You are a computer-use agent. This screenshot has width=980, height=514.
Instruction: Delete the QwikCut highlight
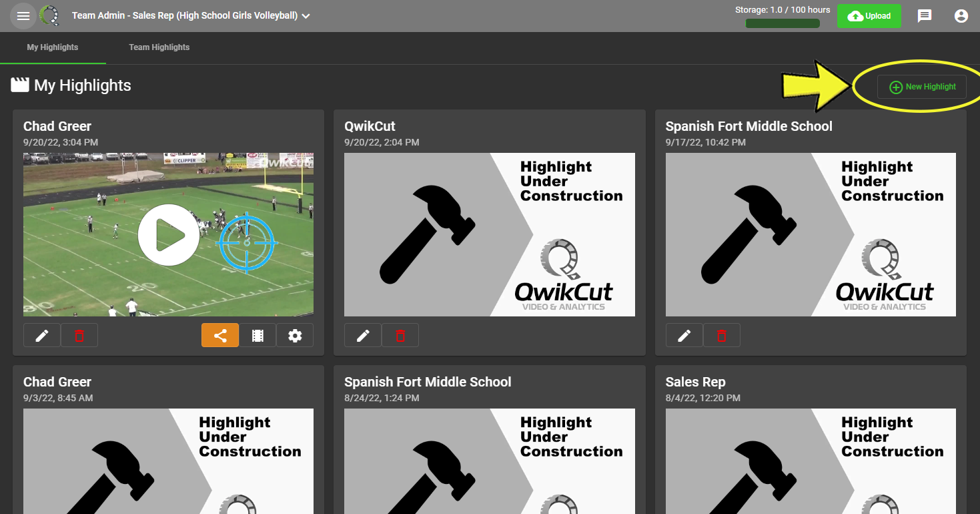tap(400, 335)
